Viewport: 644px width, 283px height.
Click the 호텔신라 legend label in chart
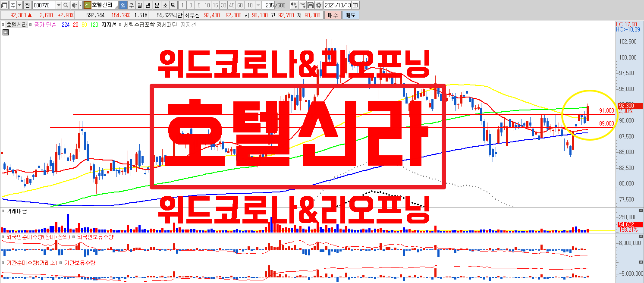click(x=16, y=25)
